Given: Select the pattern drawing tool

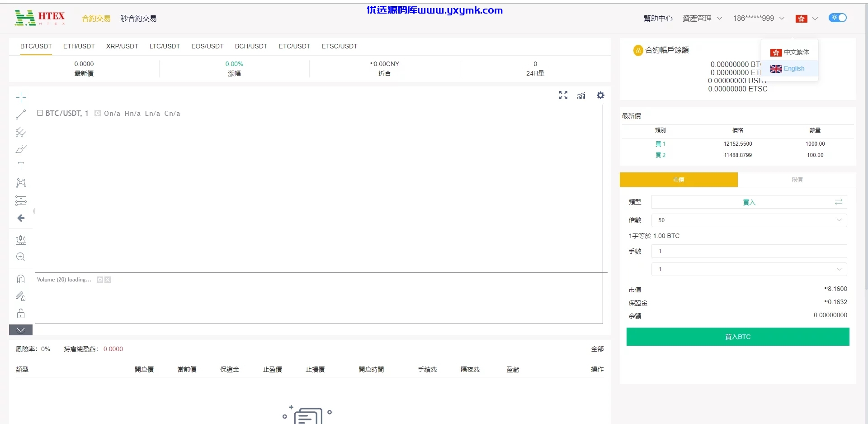Looking at the screenshot, I should pos(21,183).
